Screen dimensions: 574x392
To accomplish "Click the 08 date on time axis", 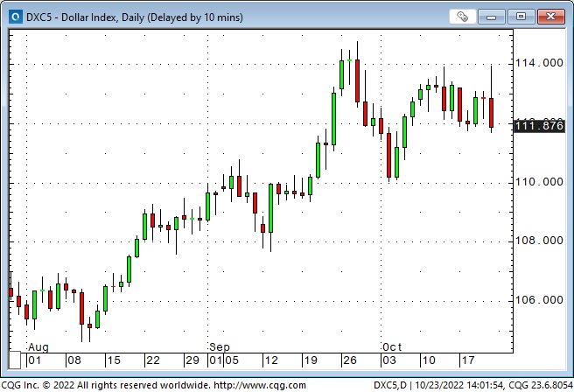I will (74, 360).
